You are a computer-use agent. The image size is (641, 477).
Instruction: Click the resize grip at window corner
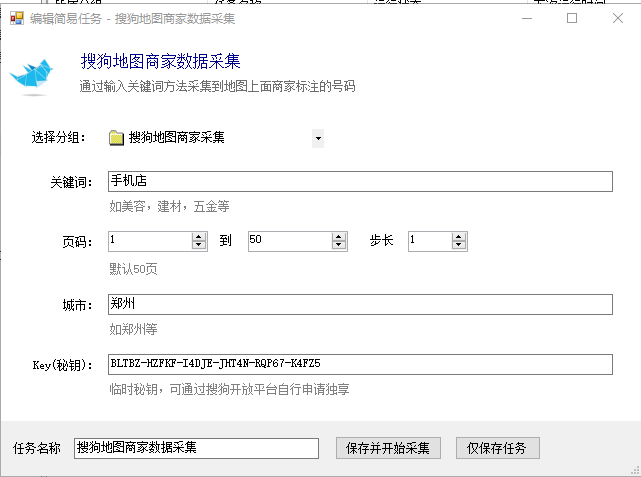click(636, 470)
